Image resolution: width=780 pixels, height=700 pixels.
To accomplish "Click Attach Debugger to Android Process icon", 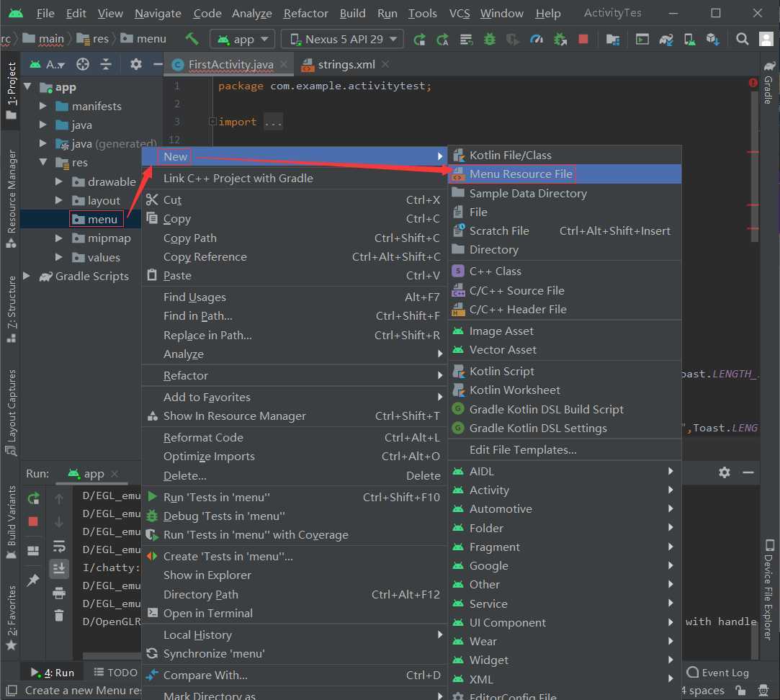I will click(560, 39).
